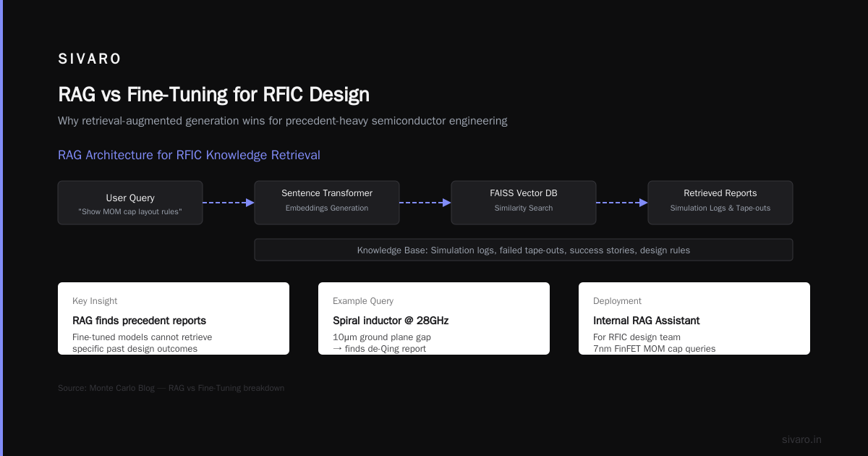Open the Key Insight card

pos(174,318)
